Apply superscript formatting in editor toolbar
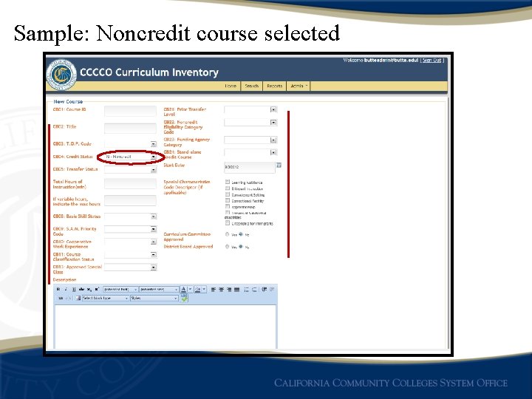This screenshot has width=532, height=399. (x=97, y=289)
